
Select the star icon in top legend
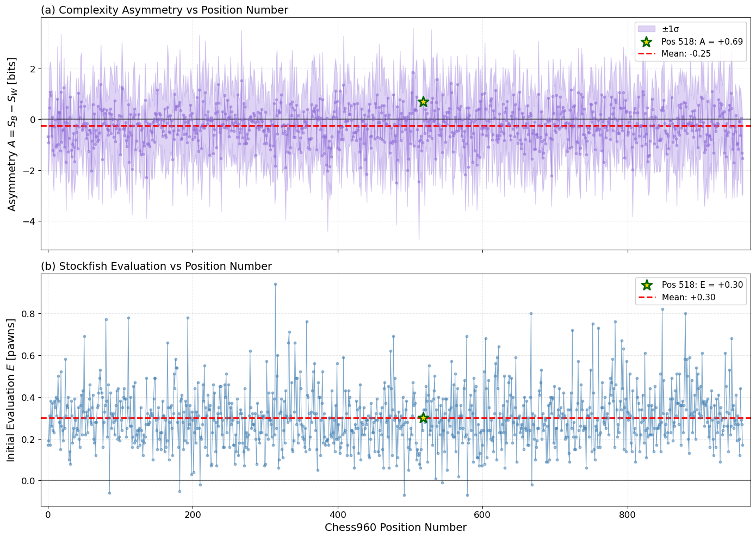646,42
